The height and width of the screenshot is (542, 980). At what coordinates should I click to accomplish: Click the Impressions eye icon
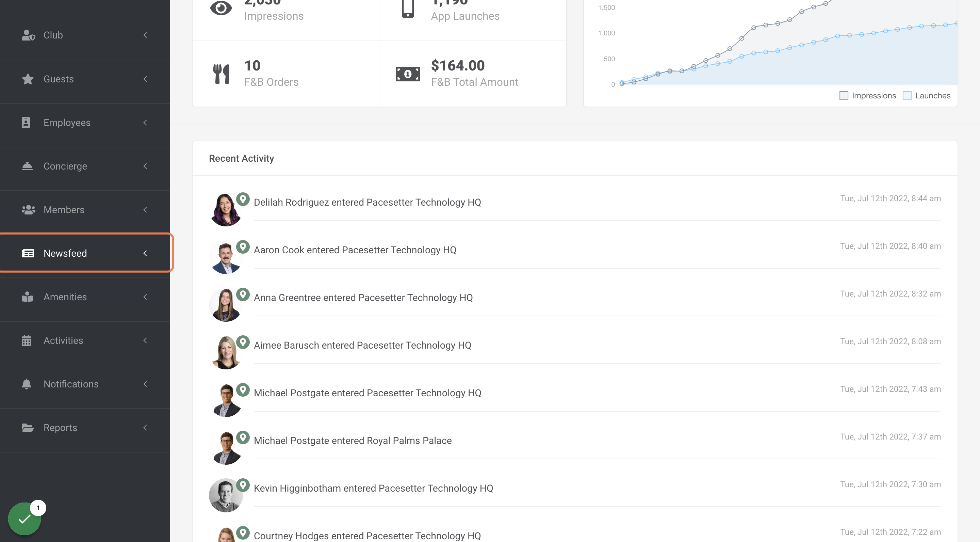click(221, 8)
